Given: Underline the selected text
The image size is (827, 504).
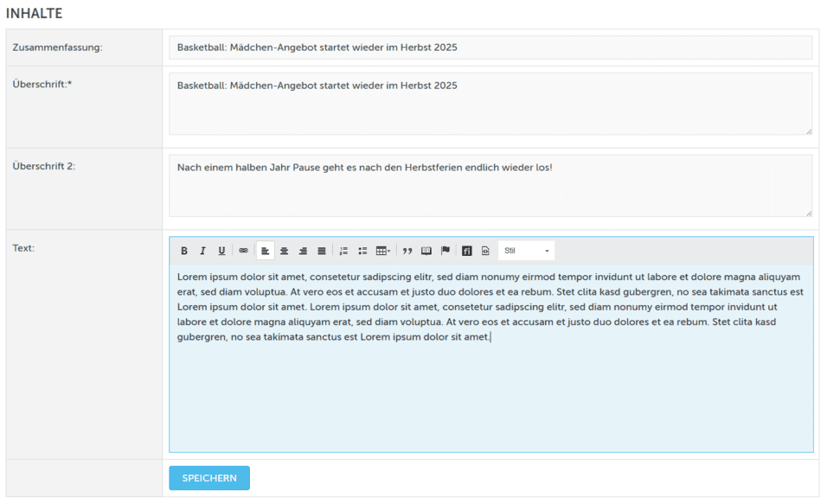Looking at the screenshot, I should tap(221, 251).
